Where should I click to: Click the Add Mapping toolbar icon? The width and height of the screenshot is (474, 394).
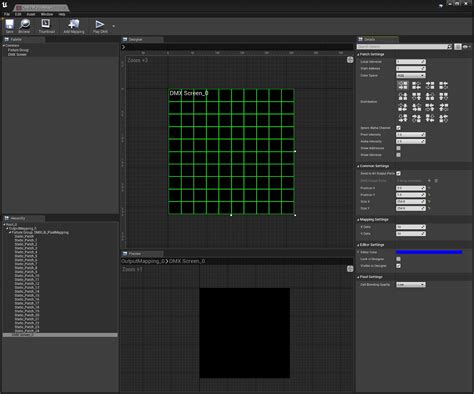pyautogui.click(x=74, y=24)
